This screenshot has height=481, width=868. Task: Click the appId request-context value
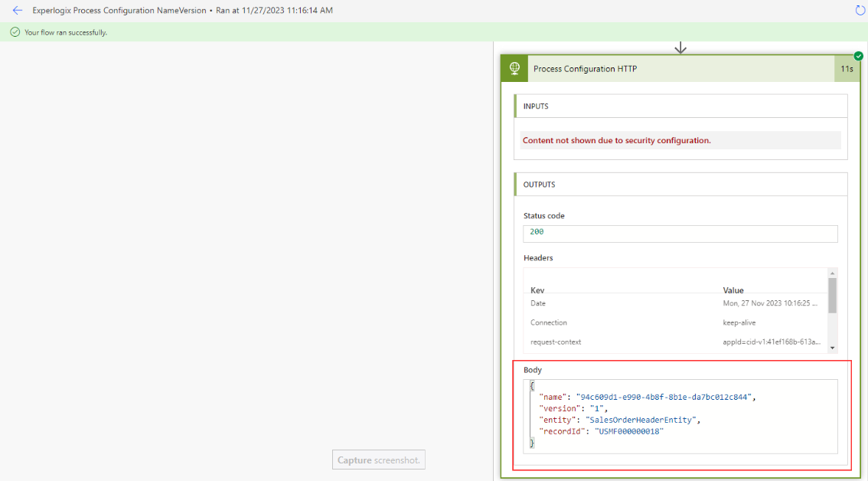tap(772, 342)
